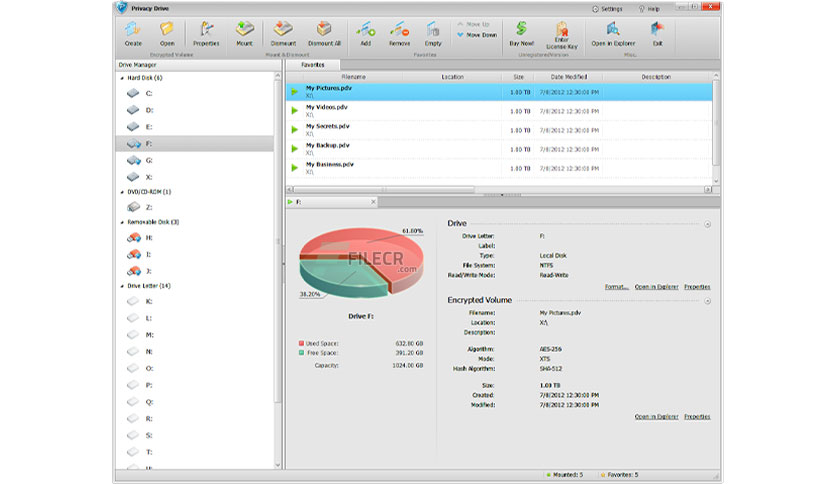
Task: Select hard disk D: in Drive Manager
Action: (x=195, y=110)
